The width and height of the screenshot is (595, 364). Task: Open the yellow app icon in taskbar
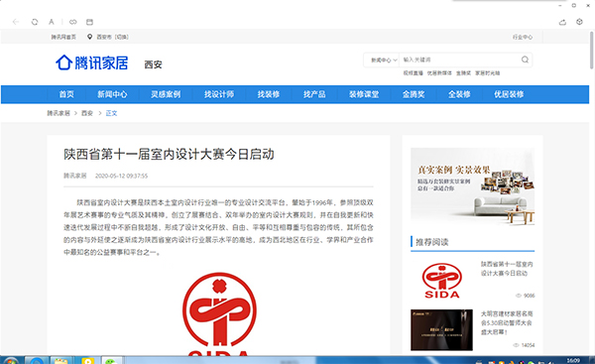(87, 361)
